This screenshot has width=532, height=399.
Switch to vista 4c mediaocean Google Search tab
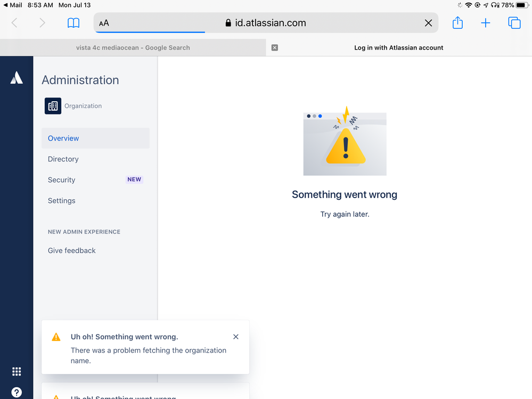pyautogui.click(x=133, y=47)
